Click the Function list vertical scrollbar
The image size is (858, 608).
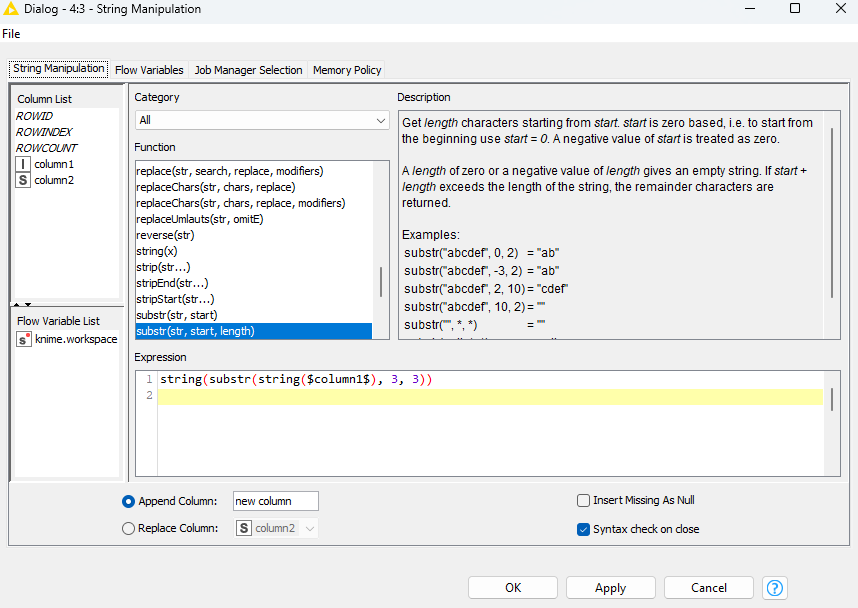click(380, 281)
